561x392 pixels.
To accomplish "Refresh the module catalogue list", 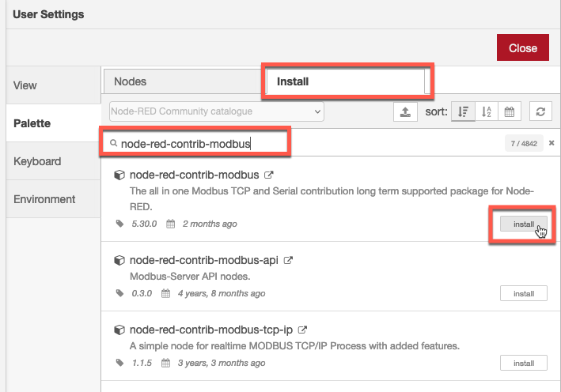I will (x=540, y=112).
